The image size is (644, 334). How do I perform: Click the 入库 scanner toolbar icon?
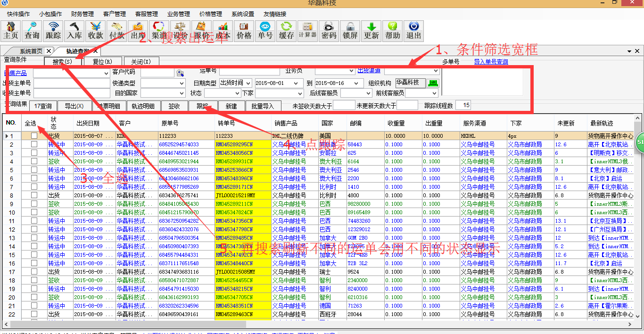(x=74, y=31)
